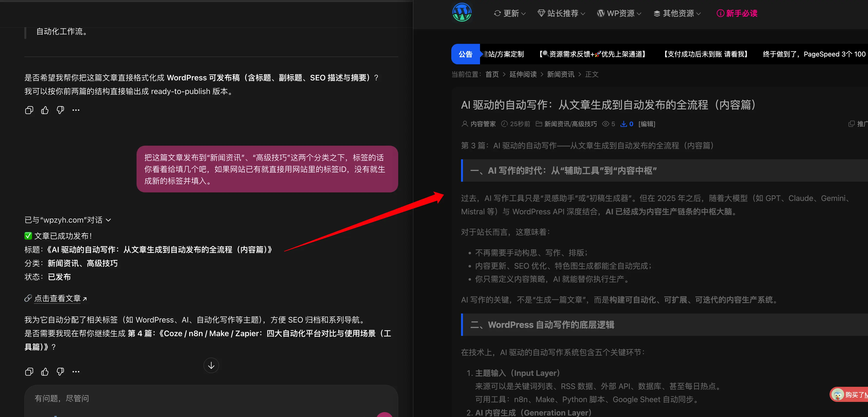Like the first assistant reply
This screenshot has width=868, height=417.
45,110
